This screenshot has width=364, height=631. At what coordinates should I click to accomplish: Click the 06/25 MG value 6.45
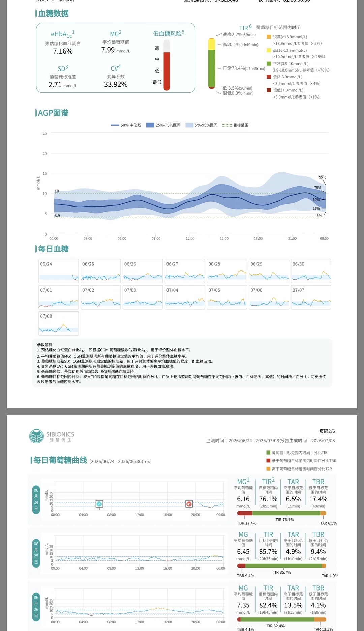tap(243, 552)
